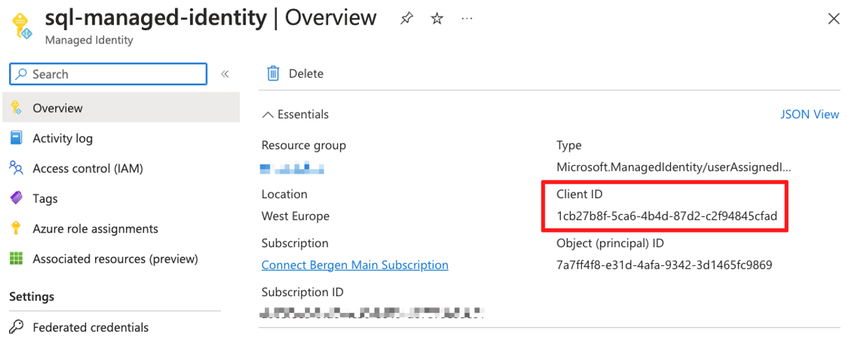Image resolution: width=868 pixels, height=348 pixels.
Task: Select the Client ID value 1cb27b8f-5ca6-4b4d-87d2-c2f94845cfad
Action: (x=667, y=216)
